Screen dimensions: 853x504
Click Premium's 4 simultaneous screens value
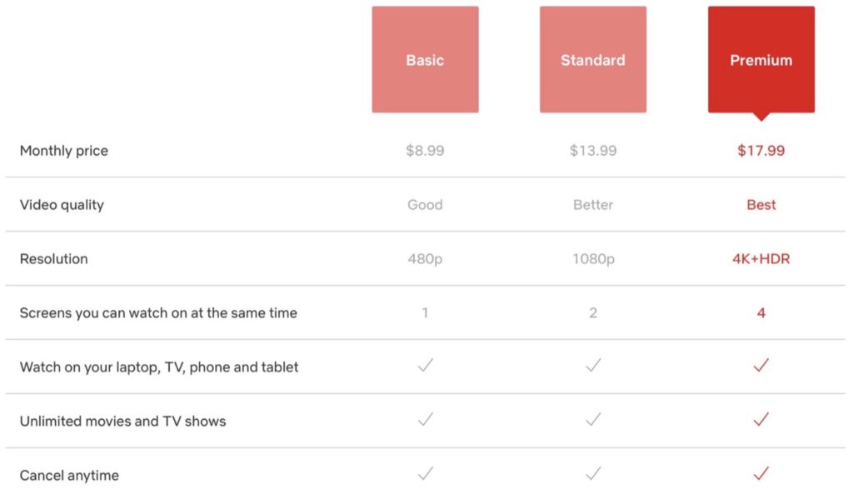761,313
